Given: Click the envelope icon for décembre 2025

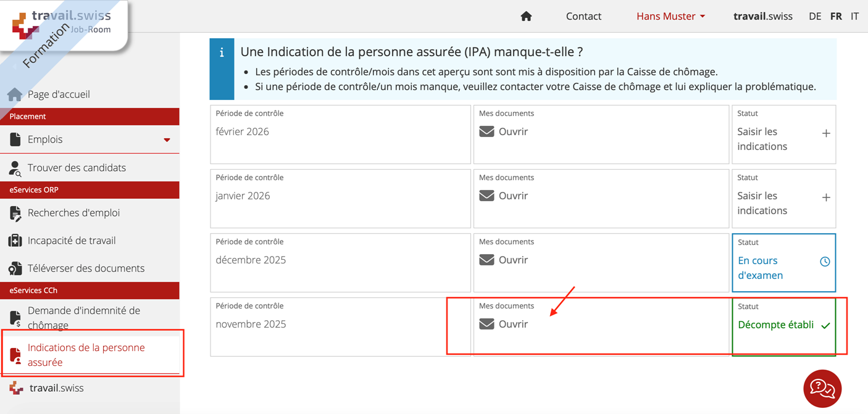Looking at the screenshot, I should (x=486, y=260).
